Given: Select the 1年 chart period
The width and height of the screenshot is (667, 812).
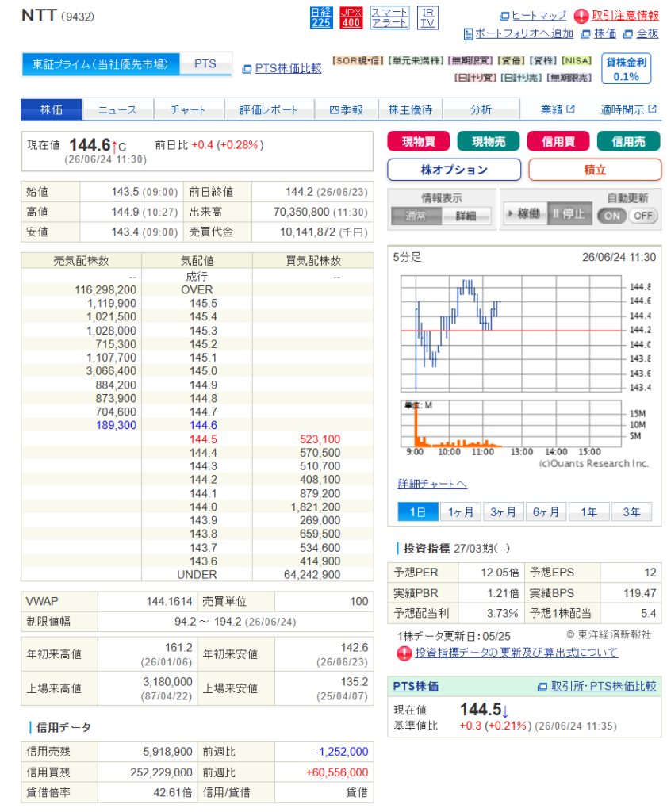Looking at the screenshot, I should pos(588,512).
